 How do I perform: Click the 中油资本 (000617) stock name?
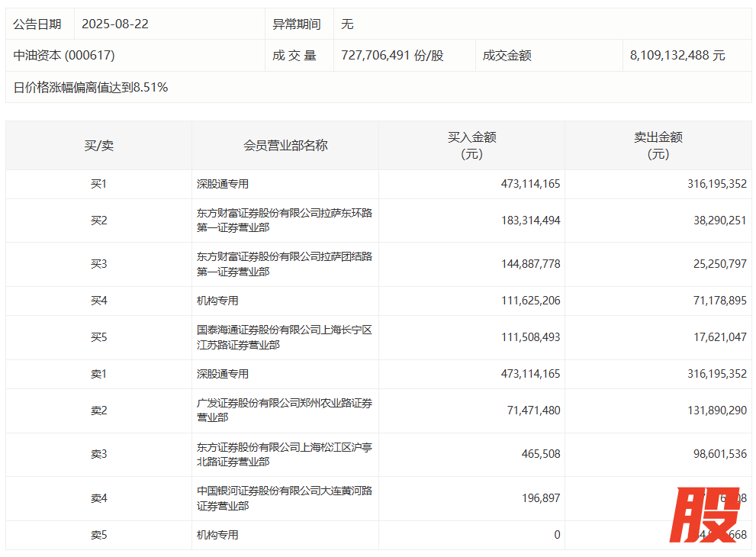[x=64, y=56]
